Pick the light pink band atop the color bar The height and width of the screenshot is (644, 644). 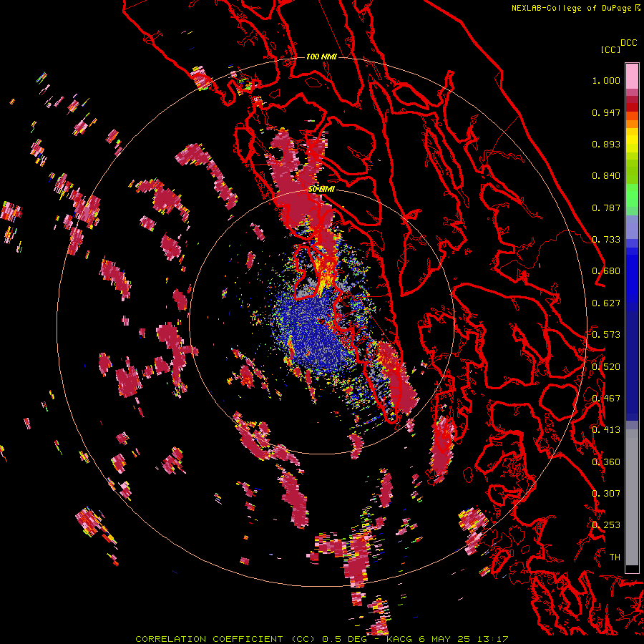pyautogui.click(x=632, y=76)
